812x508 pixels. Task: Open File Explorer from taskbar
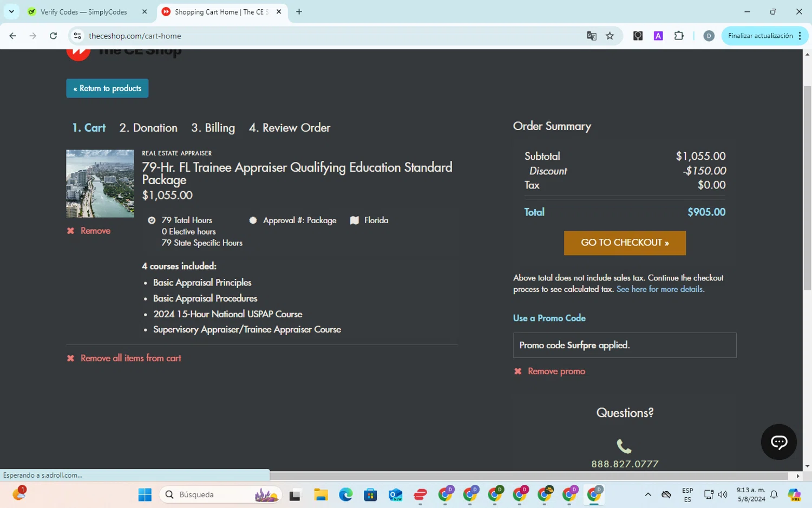tap(321, 494)
